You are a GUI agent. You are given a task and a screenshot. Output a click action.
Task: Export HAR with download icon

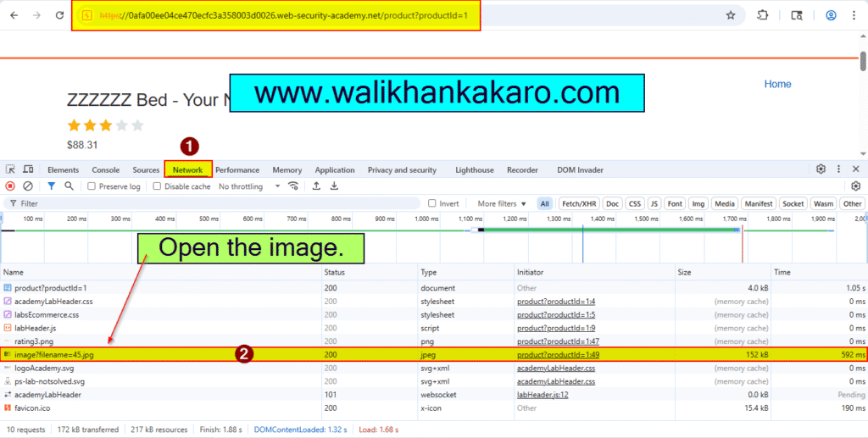(334, 186)
